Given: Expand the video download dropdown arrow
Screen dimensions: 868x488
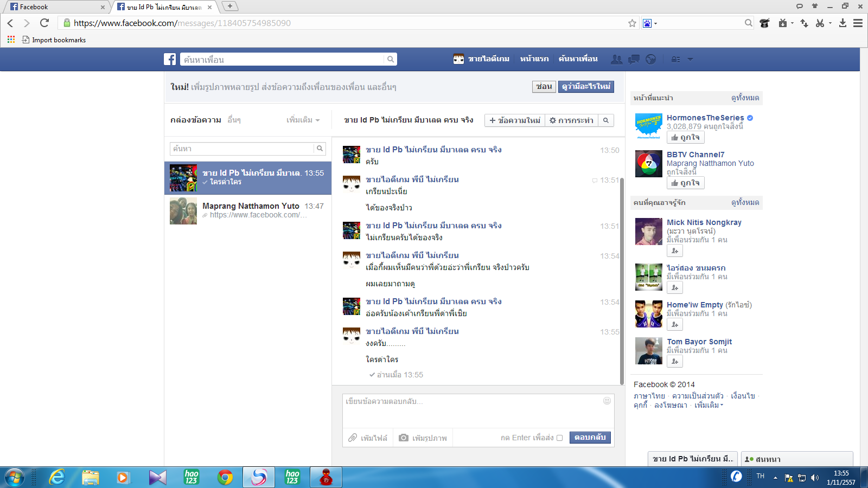Looking at the screenshot, I should (x=792, y=23).
